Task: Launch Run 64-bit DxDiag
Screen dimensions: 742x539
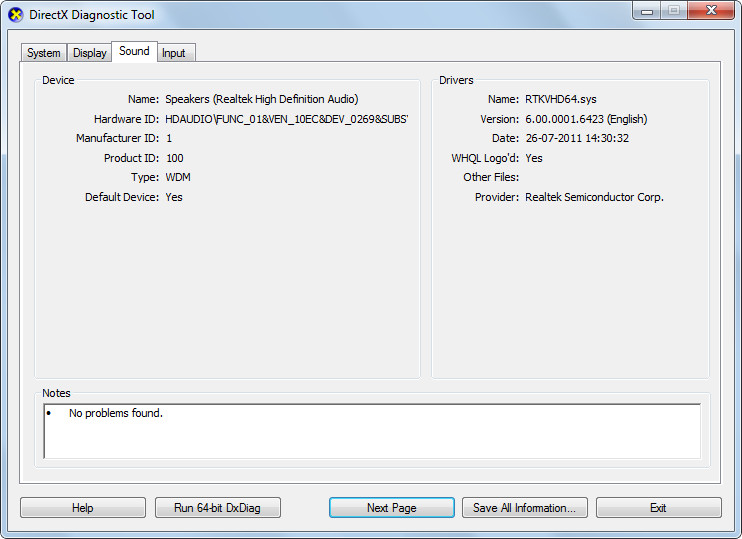Action: pyautogui.click(x=218, y=508)
